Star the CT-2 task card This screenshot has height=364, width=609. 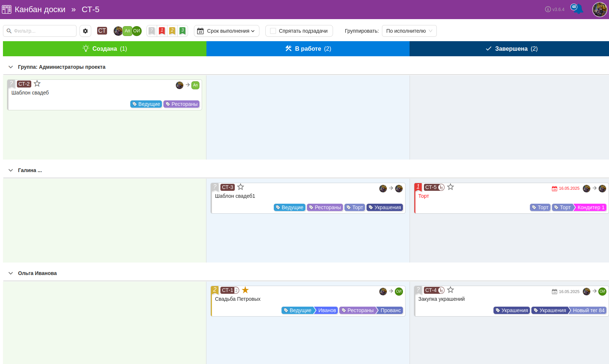(37, 84)
